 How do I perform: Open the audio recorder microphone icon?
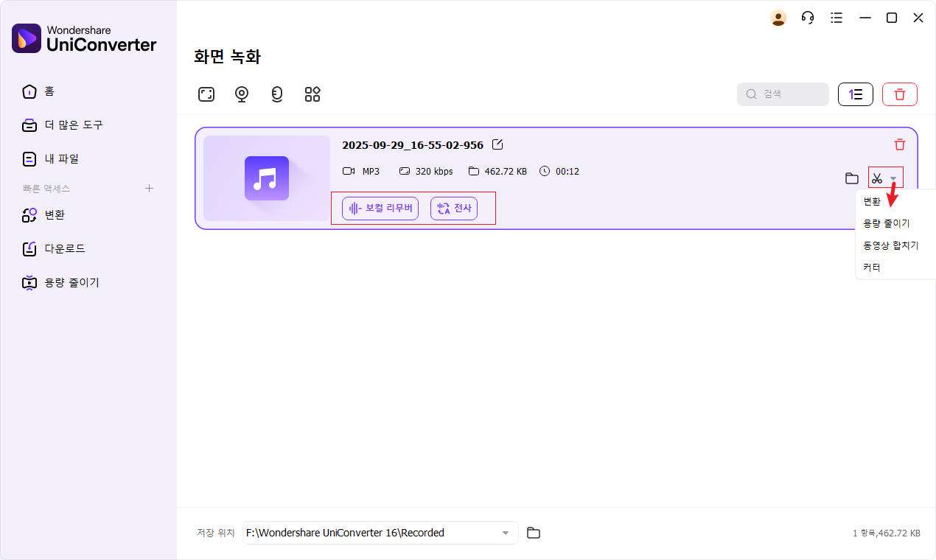click(277, 94)
